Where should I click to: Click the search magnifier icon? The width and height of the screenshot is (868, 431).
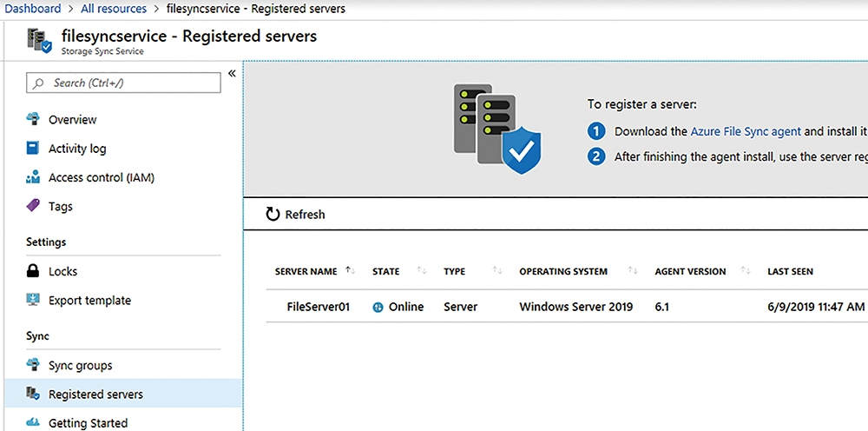pos(38,83)
